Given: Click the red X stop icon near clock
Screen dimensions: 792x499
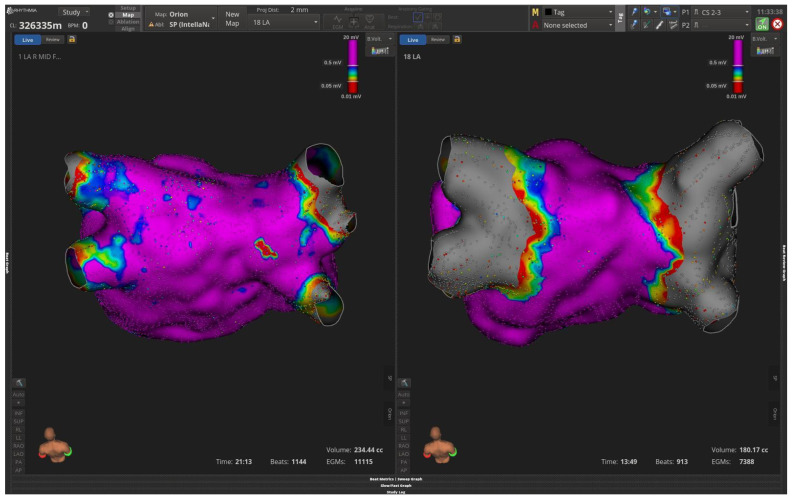Looking at the screenshot, I should pyautogui.click(x=778, y=24).
